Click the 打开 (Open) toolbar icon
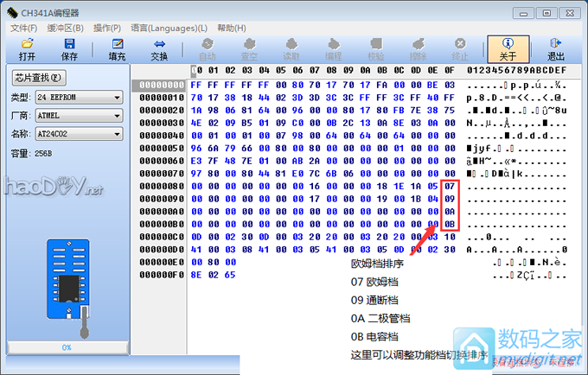This screenshot has height=375, width=588. tap(27, 49)
